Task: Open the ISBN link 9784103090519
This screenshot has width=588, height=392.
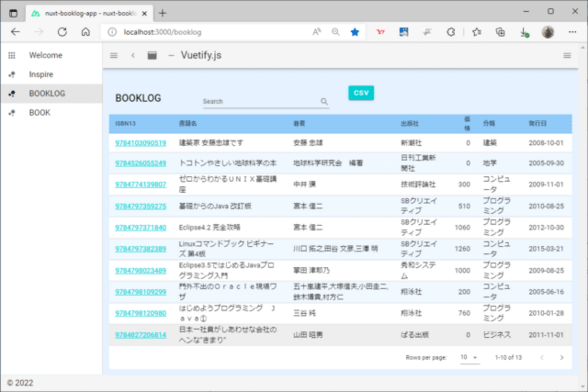Action: (140, 142)
